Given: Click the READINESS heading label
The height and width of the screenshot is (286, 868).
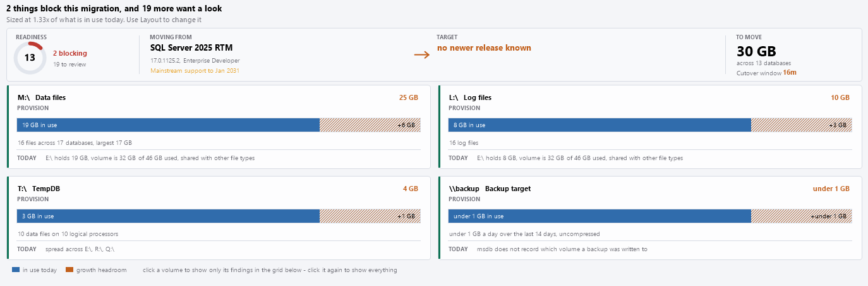Looking at the screenshot, I should [x=31, y=37].
